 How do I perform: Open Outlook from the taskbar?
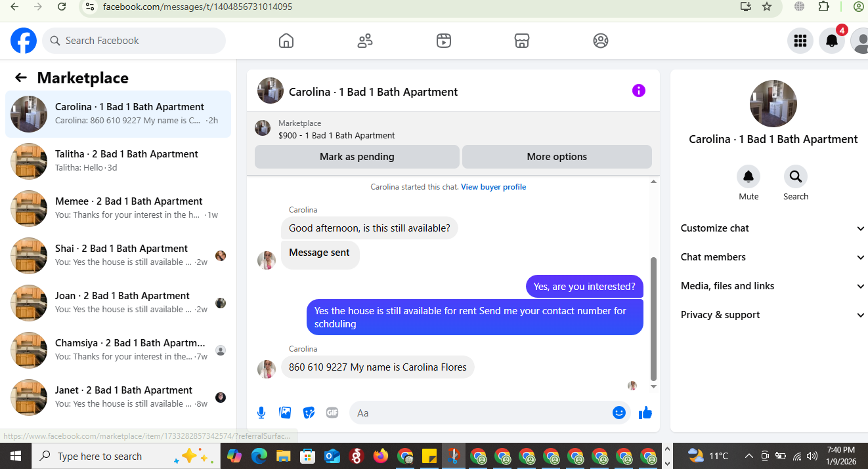(332, 456)
